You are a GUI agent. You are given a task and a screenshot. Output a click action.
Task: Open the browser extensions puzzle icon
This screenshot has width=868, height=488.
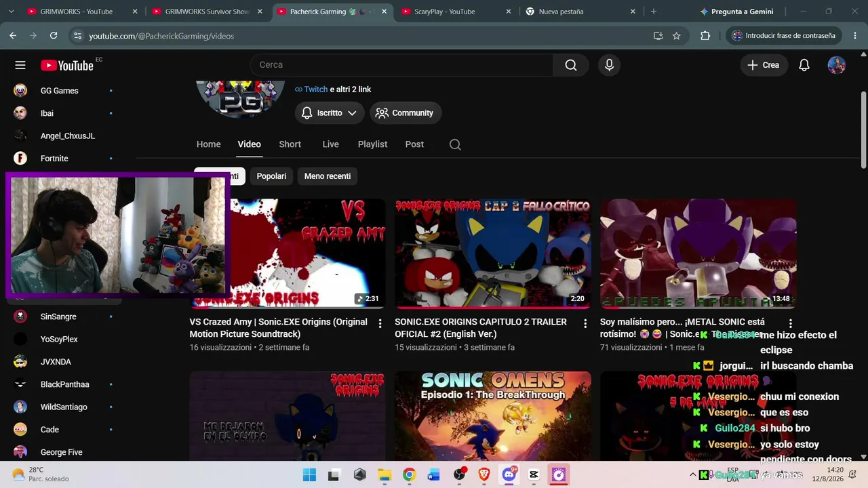point(705,36)
